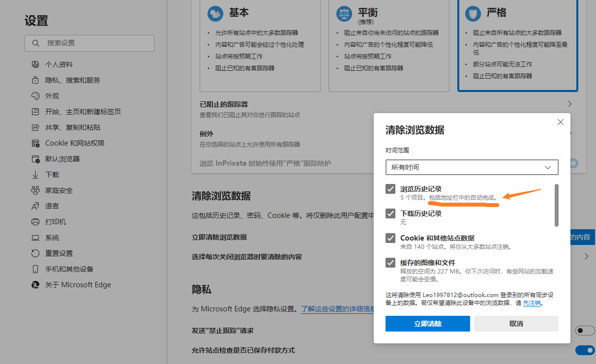The width and height of the screenshot is (596, 364).
Task: Uncheck Cookie 和其他站点数据 checkbox
Action: [390, 238]
